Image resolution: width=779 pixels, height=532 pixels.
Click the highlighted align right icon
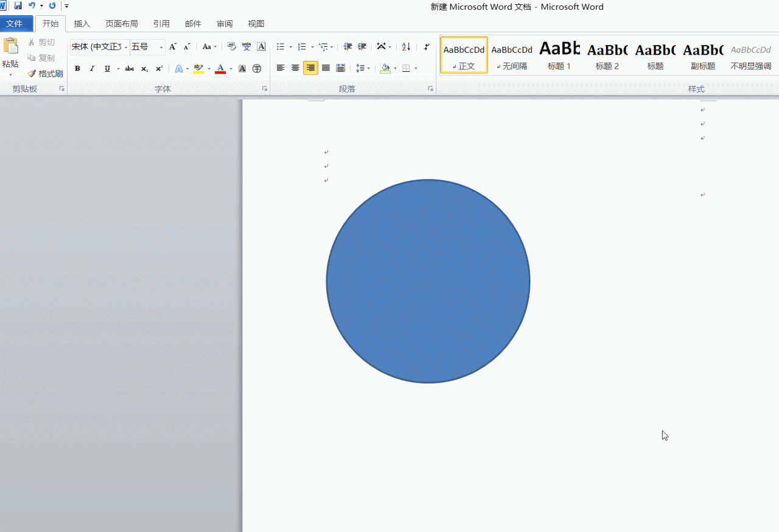pyautogui.click(x=310, y=68)
